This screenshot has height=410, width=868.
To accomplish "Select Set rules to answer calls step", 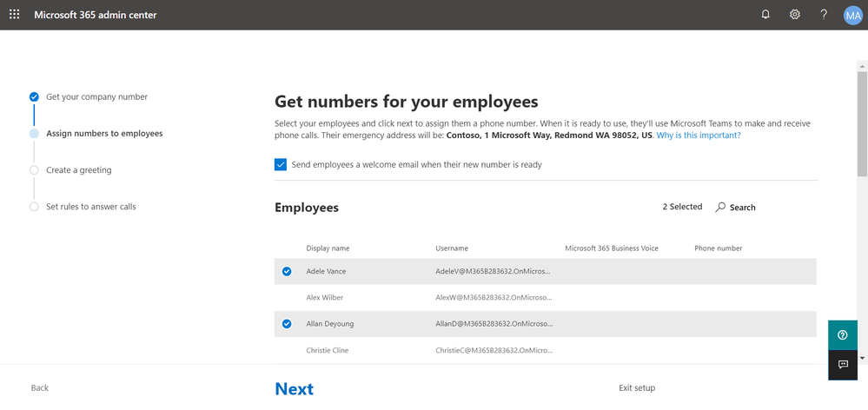I will click(x=90, y=207).
